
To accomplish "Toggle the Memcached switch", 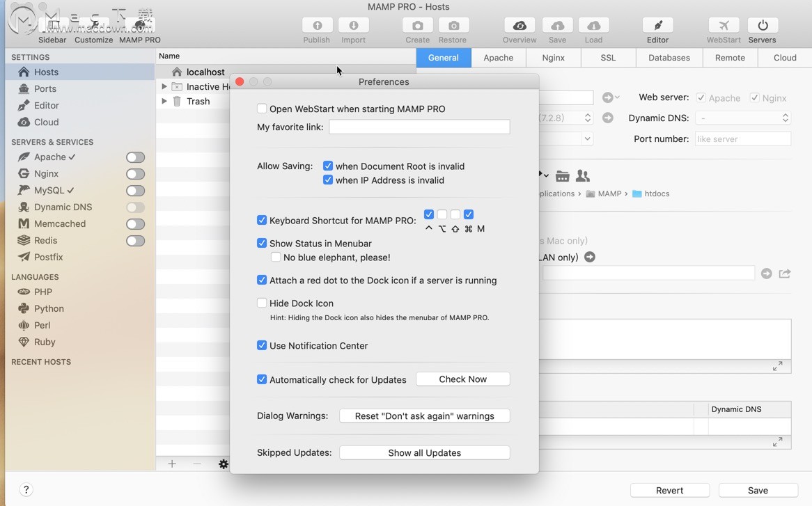I will coord(135,224).
